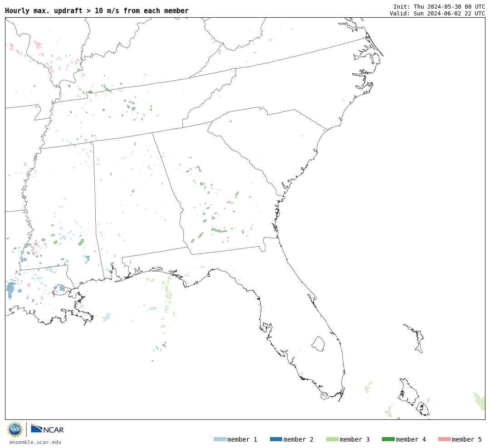Click the 'Valid: Sun 2024-06-02 22 UTC' text
The image size is (490, 448).
[437, 14]
